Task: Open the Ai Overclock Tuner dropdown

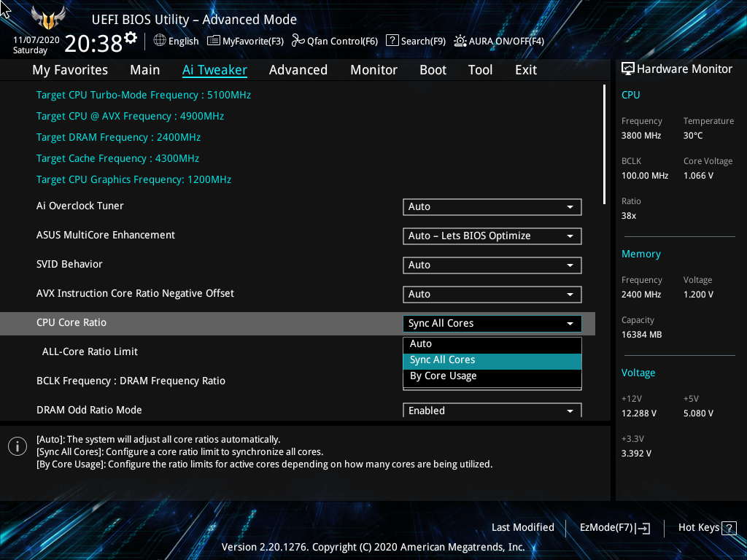Action: tap(492, 206)
